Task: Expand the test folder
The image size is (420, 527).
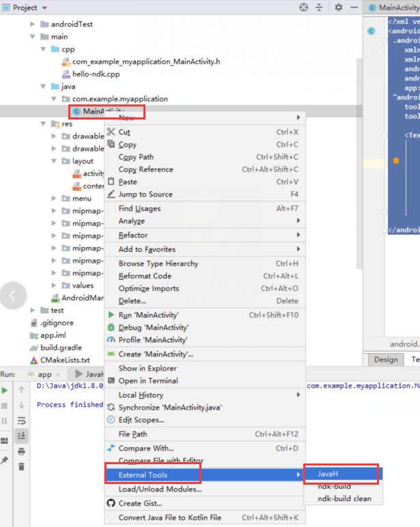Action: (33, 310)
